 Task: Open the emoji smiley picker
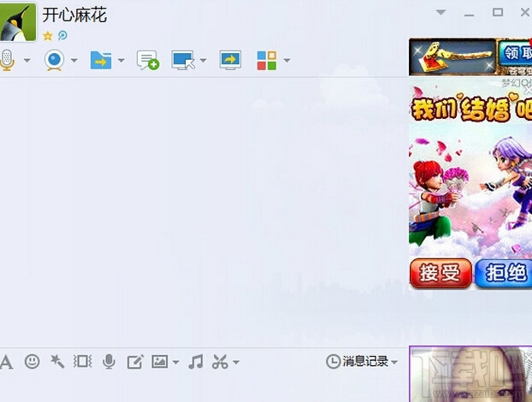33,362
